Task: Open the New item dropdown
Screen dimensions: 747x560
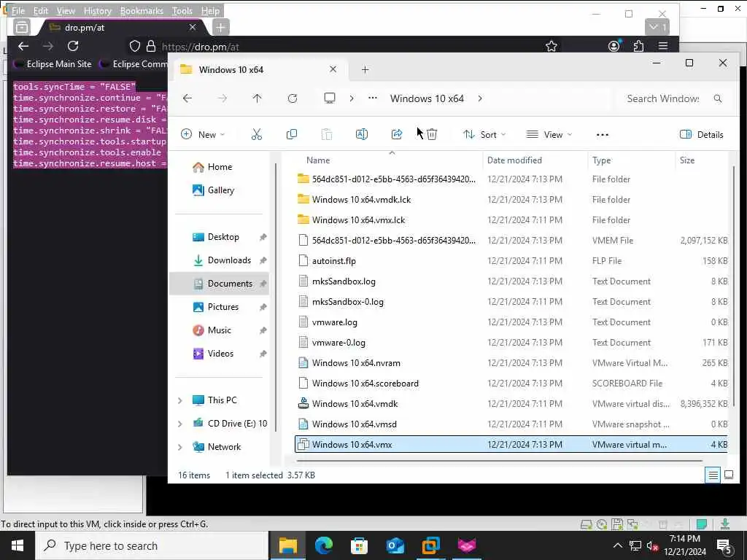Action: [203, 135]
